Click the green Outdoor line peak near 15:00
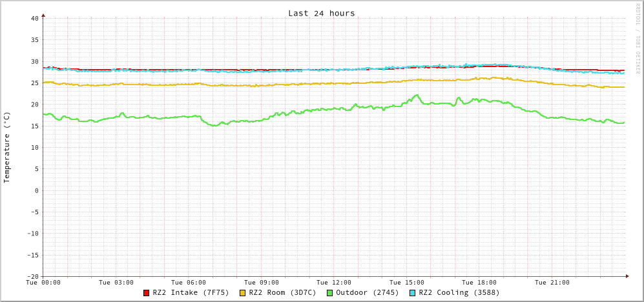 (x=417, y=96)
